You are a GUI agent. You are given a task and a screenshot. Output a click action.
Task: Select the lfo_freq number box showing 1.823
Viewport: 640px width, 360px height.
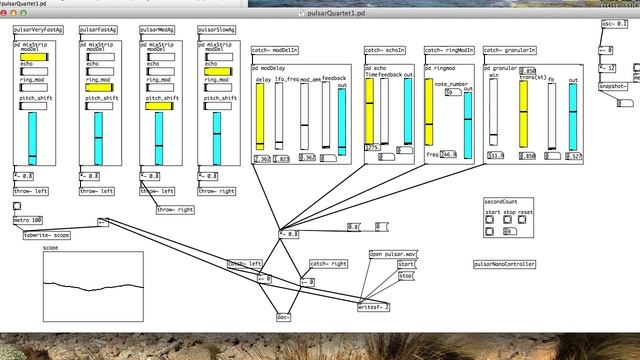click(282, 159)
